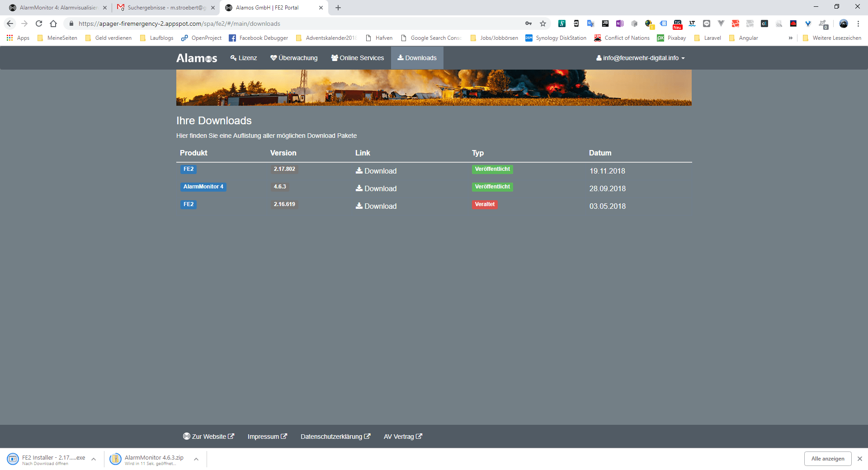Download FE2 version 2.17.802
Image resolution: width=868 pixels, height=470 pixels.
coord(376,171)
